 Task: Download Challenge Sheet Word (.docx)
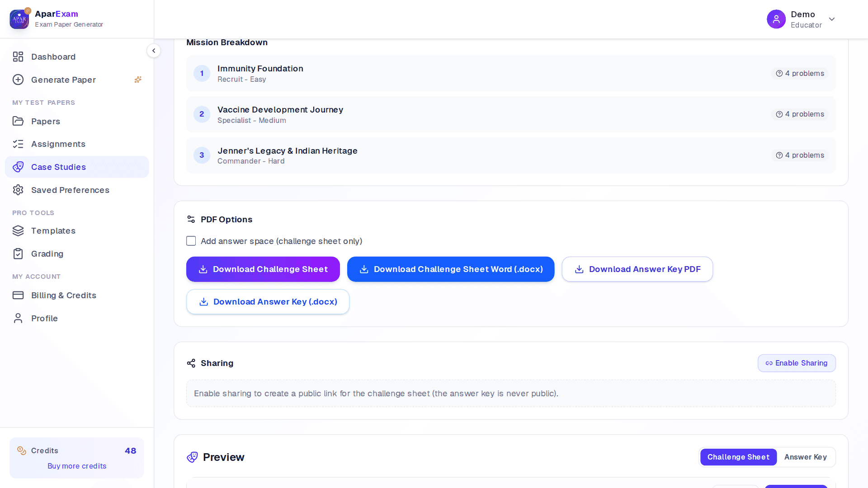(451, 269)
